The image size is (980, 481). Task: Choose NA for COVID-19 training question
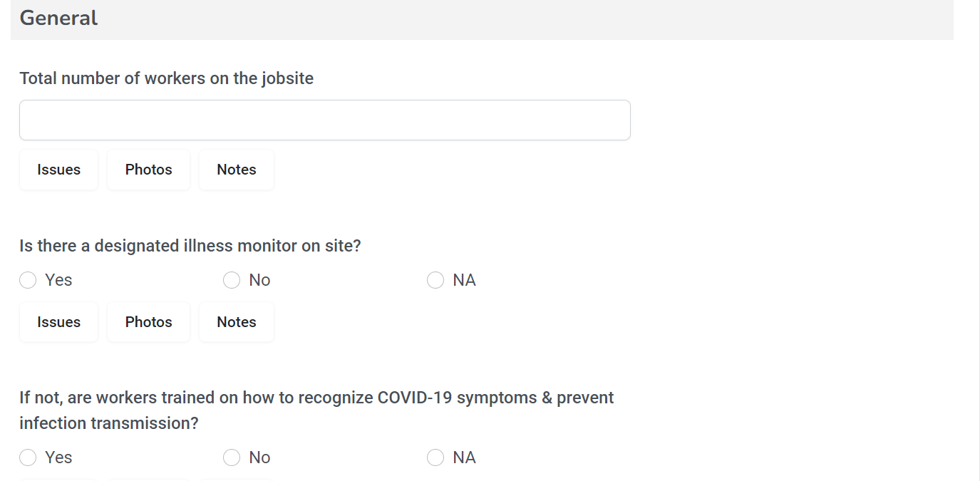tap(435, 457)
